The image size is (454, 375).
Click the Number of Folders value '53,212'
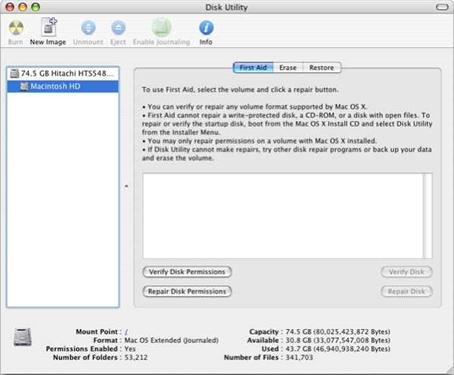(136, 357)
